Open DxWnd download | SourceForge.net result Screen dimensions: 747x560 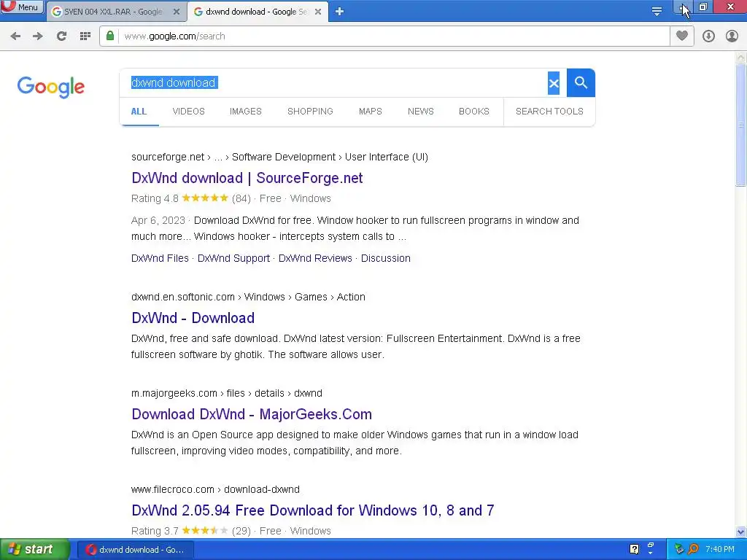pyautogui.click(x=247, y=178)
